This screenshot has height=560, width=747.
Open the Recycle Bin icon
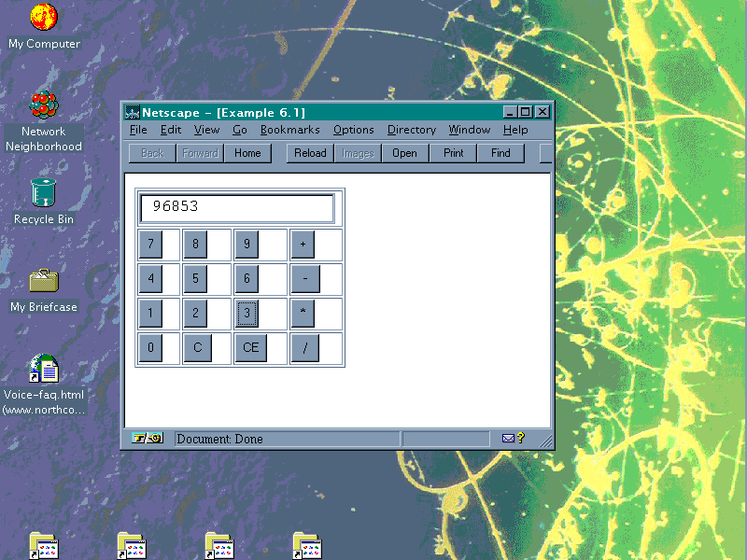point(44,192)
